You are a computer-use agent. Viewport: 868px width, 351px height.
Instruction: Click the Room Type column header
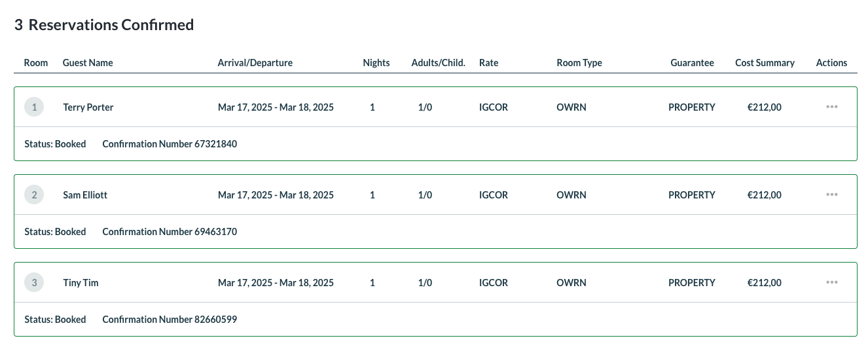[579, 63]
